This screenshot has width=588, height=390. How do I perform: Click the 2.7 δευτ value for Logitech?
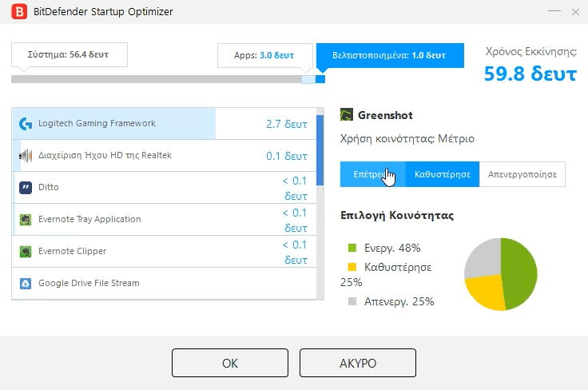tap(287, 124)
